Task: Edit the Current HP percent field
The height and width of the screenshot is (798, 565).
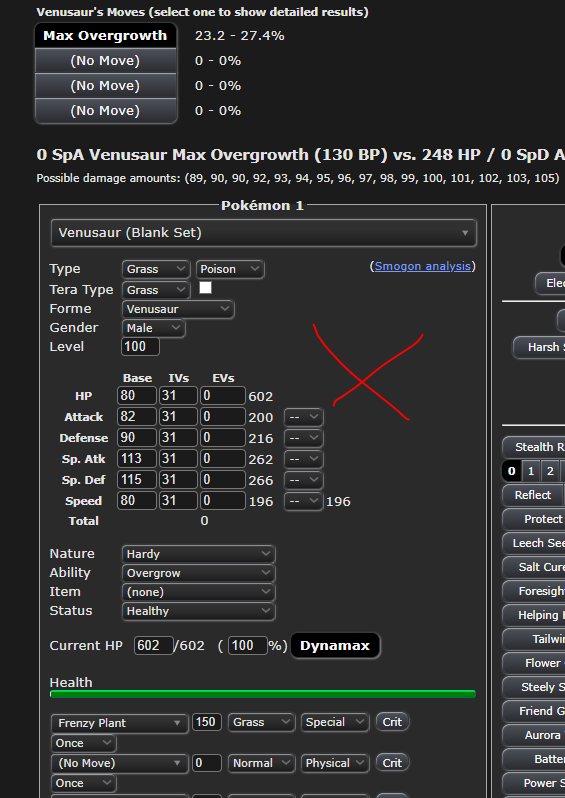Action: click(x=247, y=645)
